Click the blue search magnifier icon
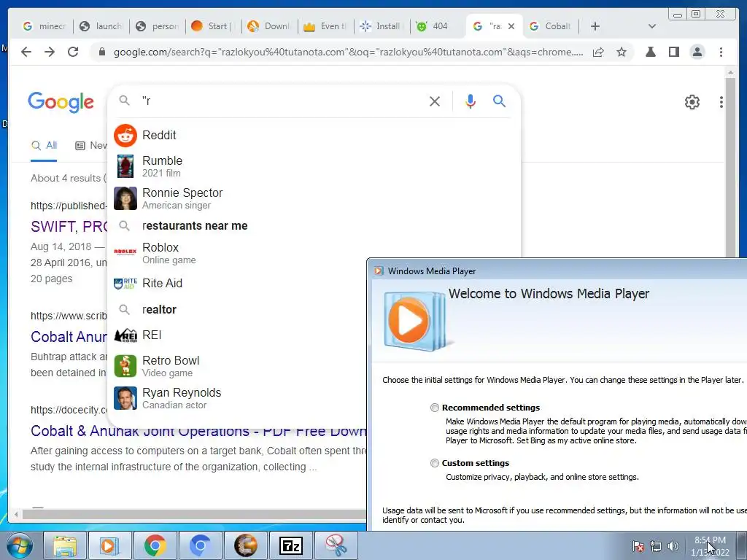Screen dimensions: 747x560 pos(499,101)
